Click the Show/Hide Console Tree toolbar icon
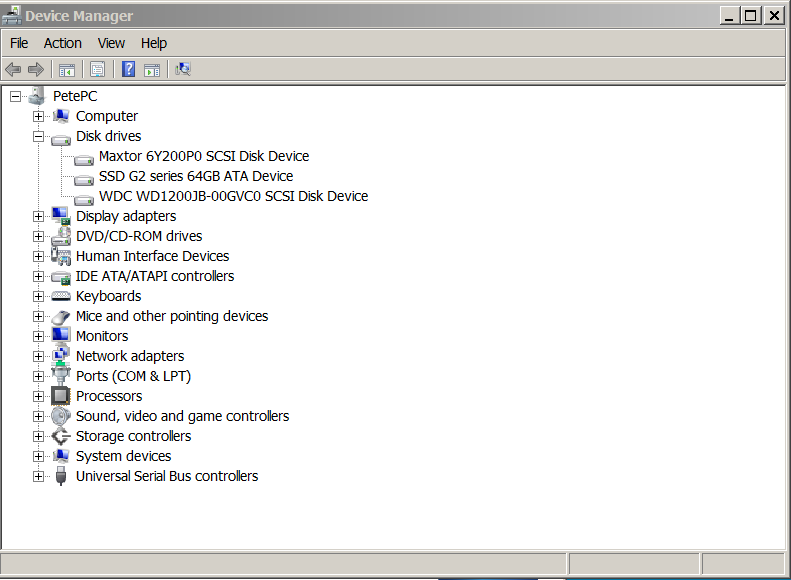The width and height of the screenshot is (791, 580). (67, 70)
